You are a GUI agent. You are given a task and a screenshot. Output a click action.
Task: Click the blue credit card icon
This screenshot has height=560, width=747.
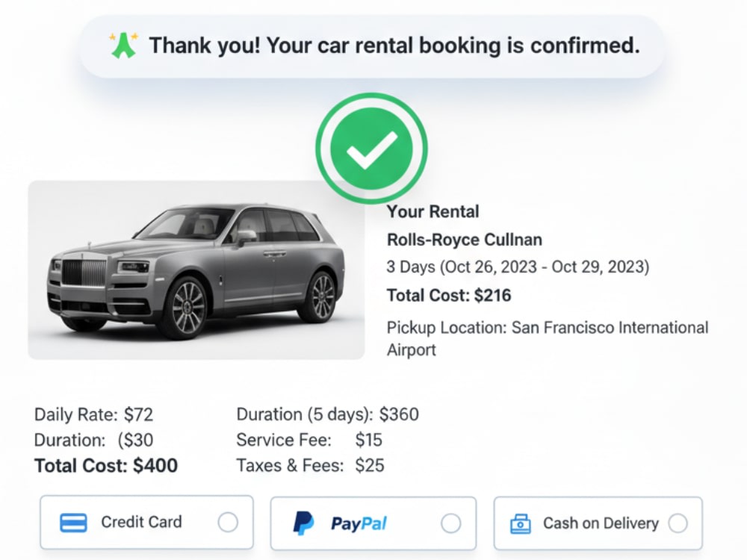coord(73,523)
